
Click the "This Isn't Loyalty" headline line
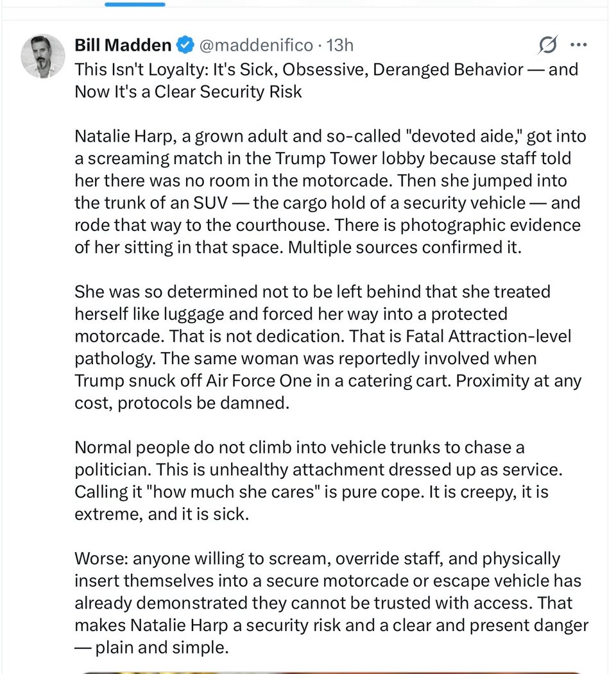click(327, 70)
